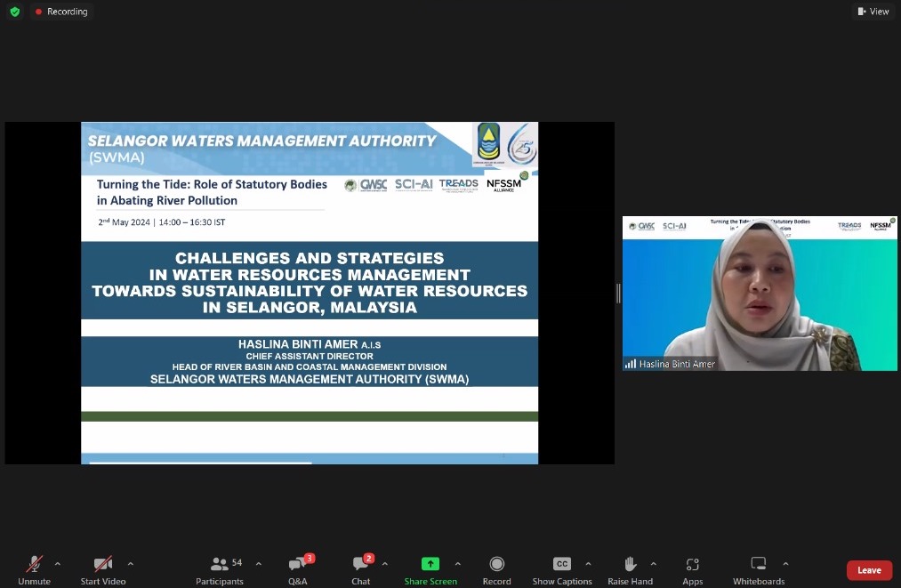Open the Chat panel

[x=361, y=570]
